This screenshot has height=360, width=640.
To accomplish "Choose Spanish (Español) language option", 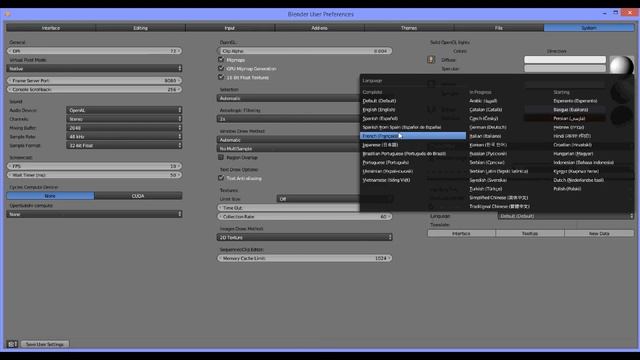I will click(413, 118).
